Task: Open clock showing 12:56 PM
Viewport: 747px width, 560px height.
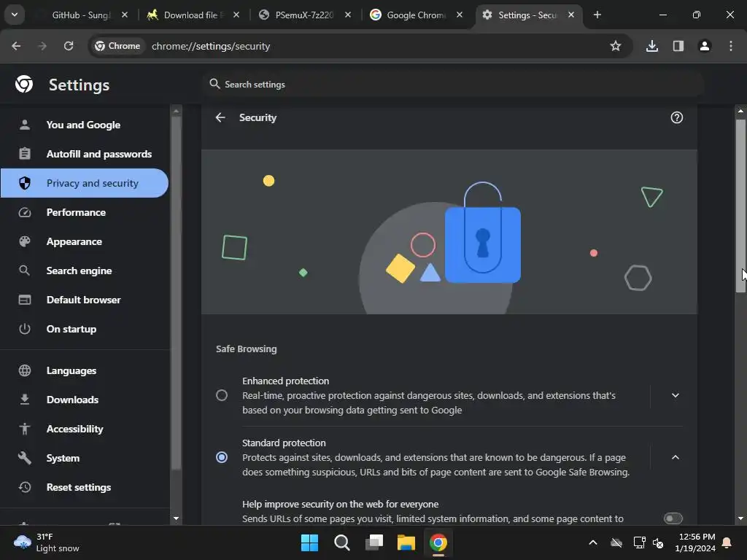Action: 694,542
